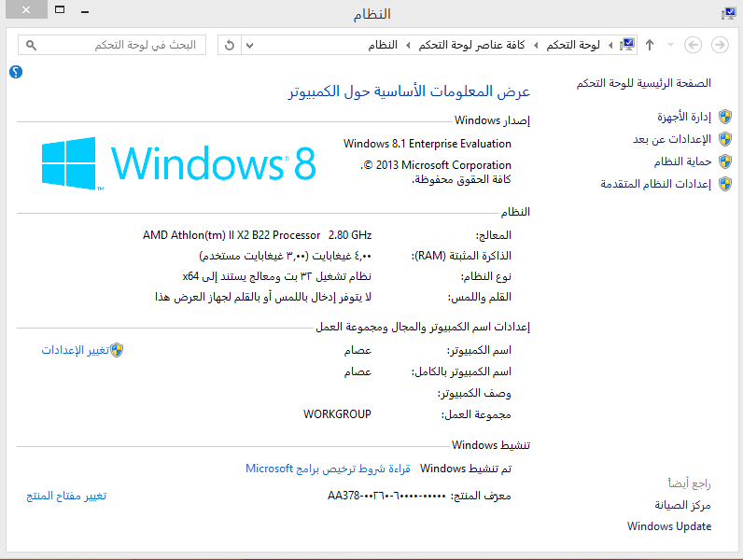Click the Windows 8 logo image
743x560 pixels.
pos(178,163)
